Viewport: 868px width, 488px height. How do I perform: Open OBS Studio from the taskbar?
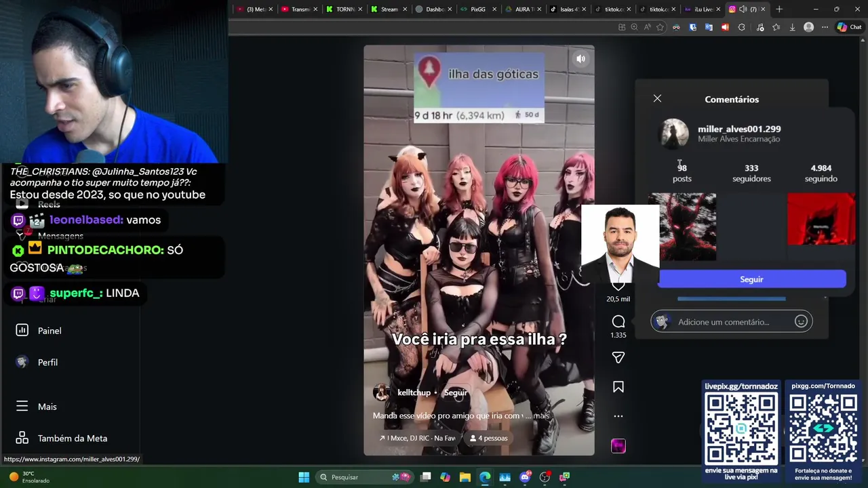[x=545, y=477]
